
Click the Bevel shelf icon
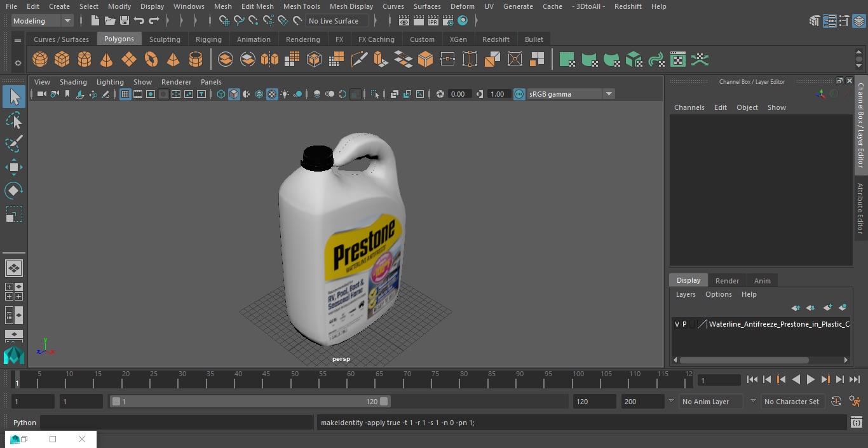click(x=426, y=60)
